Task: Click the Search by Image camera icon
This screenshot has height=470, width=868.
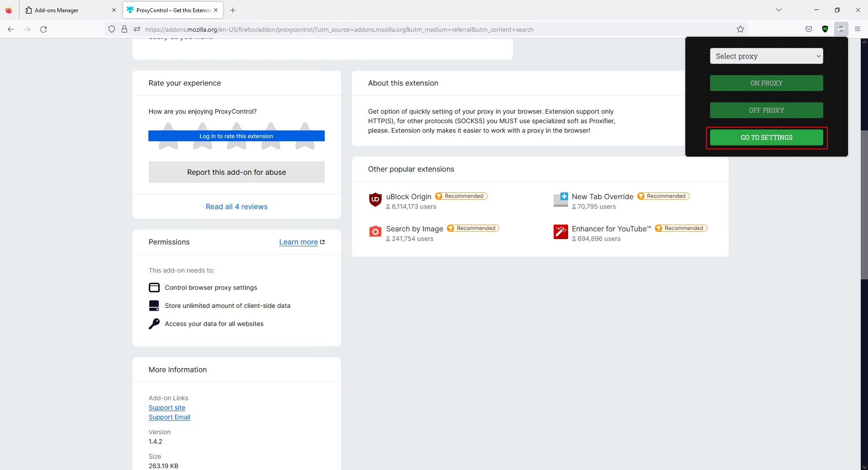Action: pos(375,232)
